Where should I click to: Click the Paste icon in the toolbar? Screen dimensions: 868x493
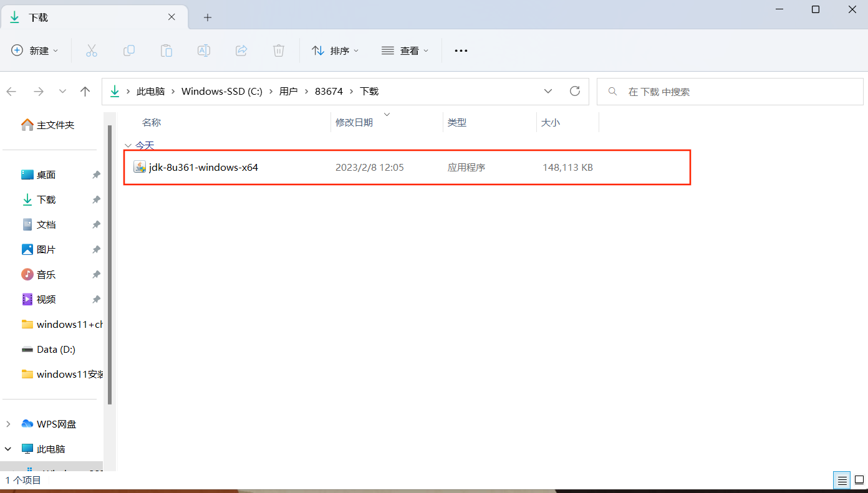pos(166,50)
